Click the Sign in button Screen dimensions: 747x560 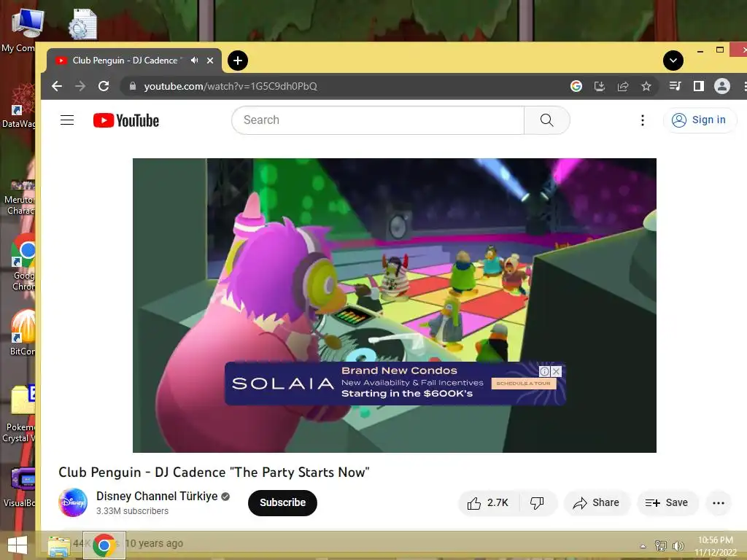click(x=700, y=120)
